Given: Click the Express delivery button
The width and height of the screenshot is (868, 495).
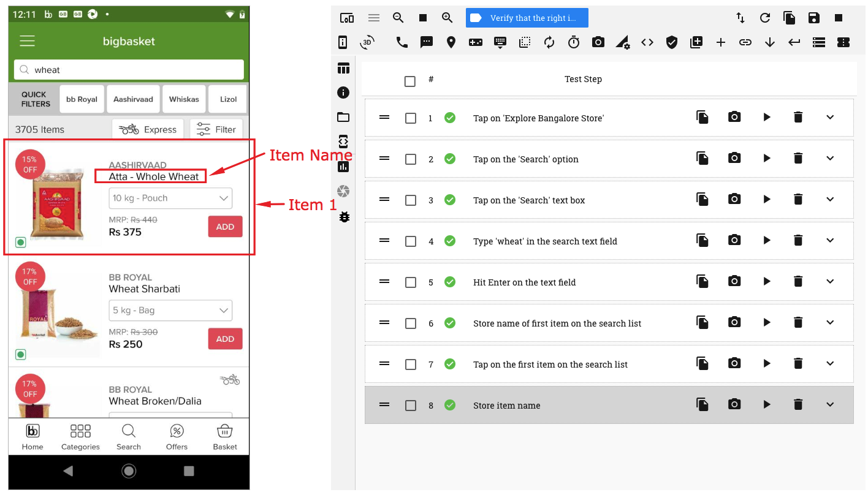Looking at the screenshot, I should (x=149, y=129).
